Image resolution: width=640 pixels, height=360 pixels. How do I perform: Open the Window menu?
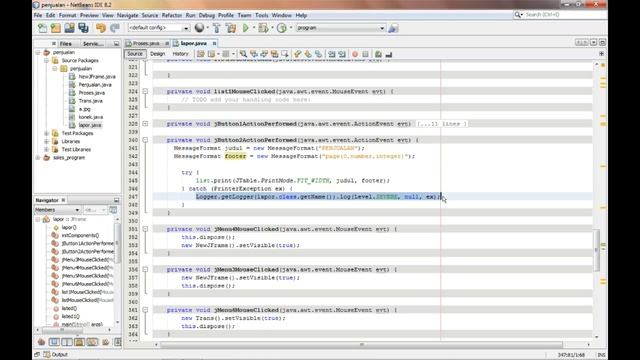tap(282, 15)
